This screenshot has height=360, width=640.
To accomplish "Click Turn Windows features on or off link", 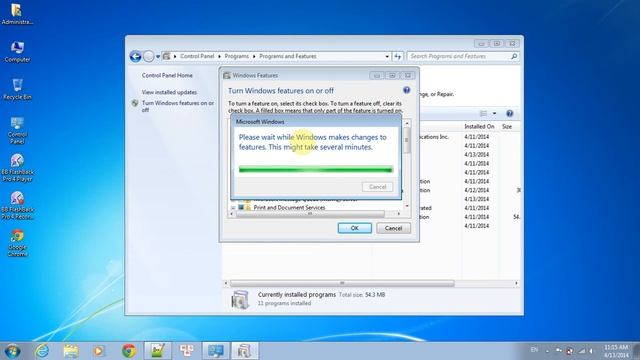I will point(178,107).
